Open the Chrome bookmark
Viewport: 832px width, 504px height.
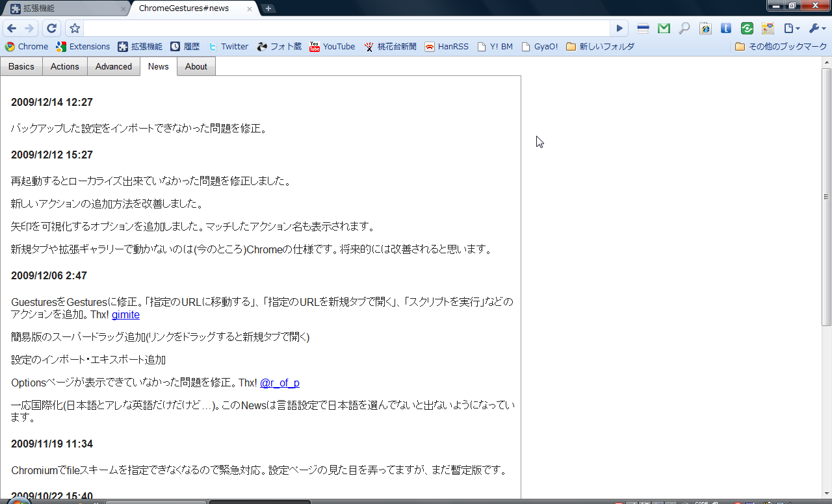[27, 47]
